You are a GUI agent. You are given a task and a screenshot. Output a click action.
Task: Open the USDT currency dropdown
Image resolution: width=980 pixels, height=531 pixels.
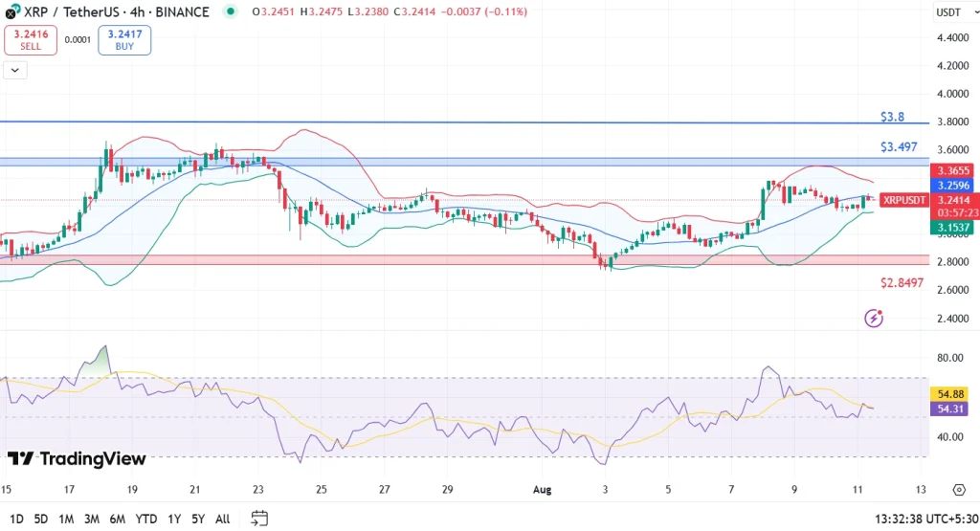pyautogui.click(x=956, y=11)
